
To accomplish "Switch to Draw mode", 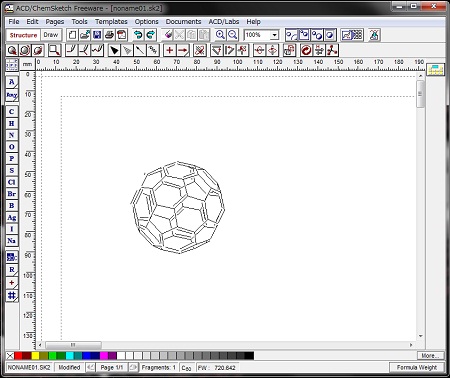I will pyautogui.click(x=51, y=35).
